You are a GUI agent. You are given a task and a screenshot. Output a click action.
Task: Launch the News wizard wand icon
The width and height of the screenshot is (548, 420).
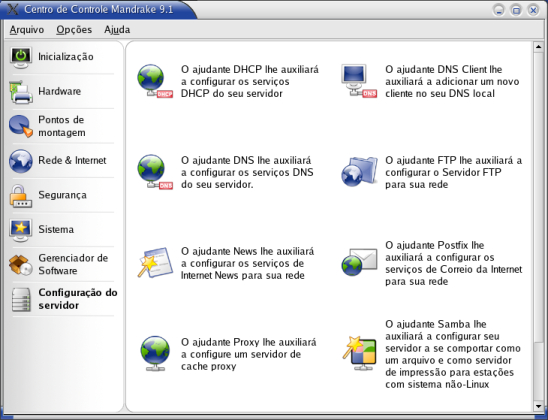pos(155,263)
